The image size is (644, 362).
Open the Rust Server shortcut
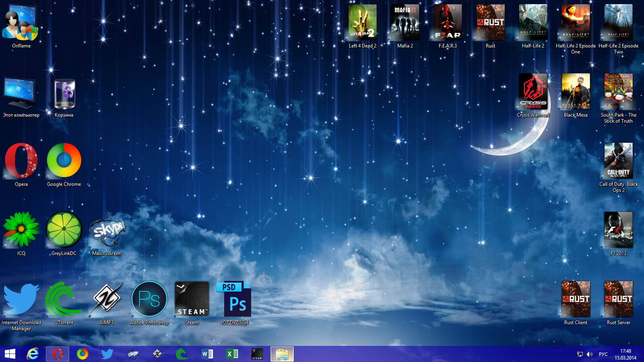[x=619, y=304]
